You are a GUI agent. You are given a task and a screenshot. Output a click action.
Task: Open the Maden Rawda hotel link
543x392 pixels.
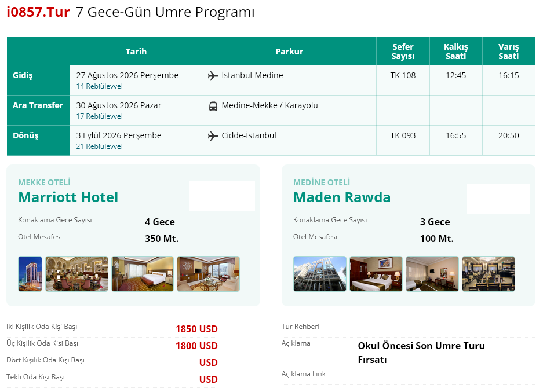click(342, 197)
